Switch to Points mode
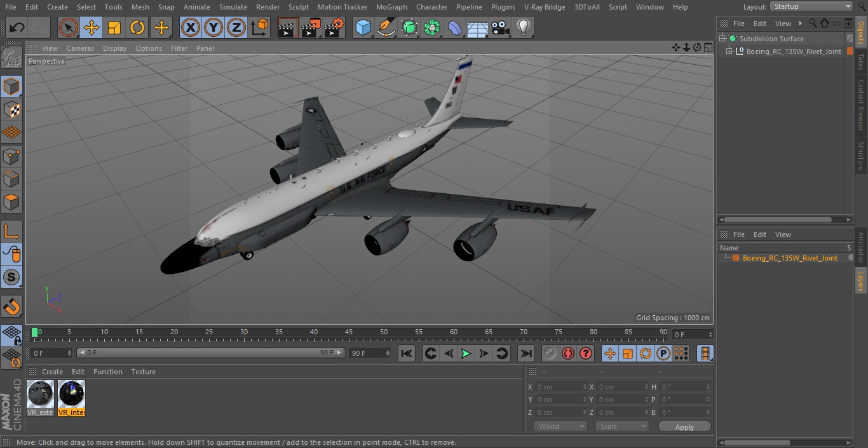The width and height of the screenshot is (868, 448). pos(11,156)
